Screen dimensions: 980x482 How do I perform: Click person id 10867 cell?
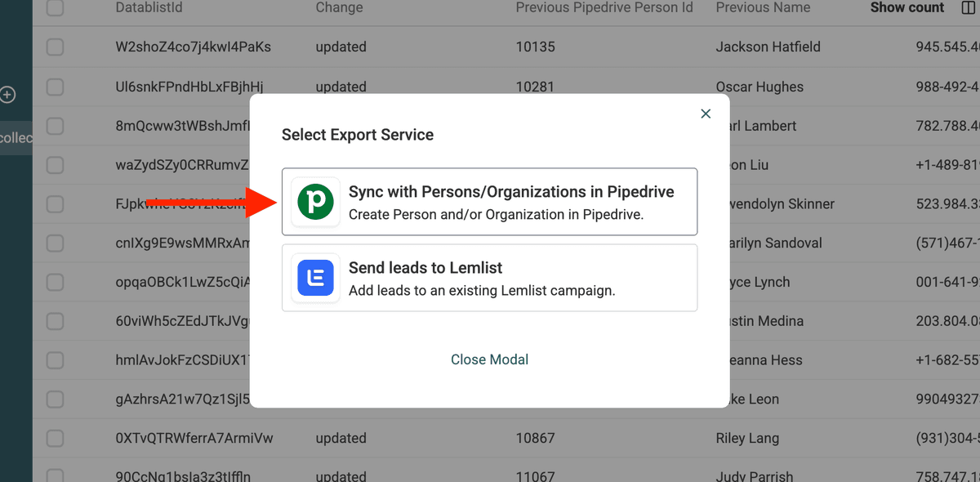coord(535,439)
